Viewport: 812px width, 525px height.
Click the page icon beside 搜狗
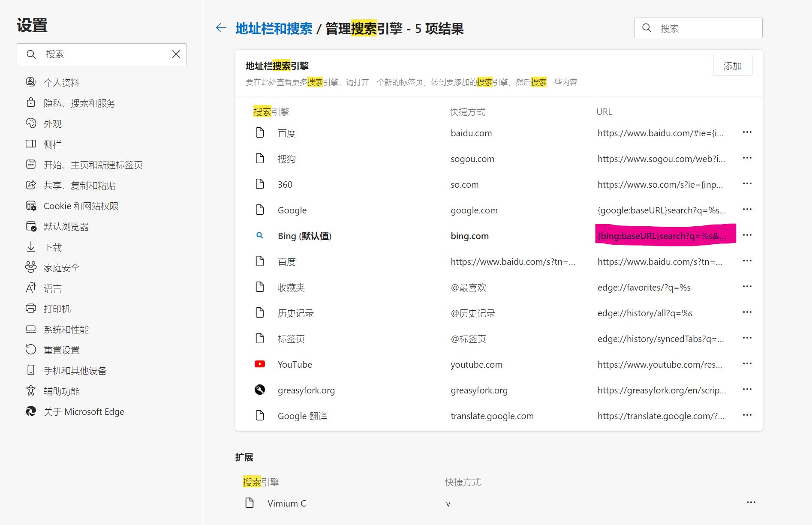tap(260, 158)
